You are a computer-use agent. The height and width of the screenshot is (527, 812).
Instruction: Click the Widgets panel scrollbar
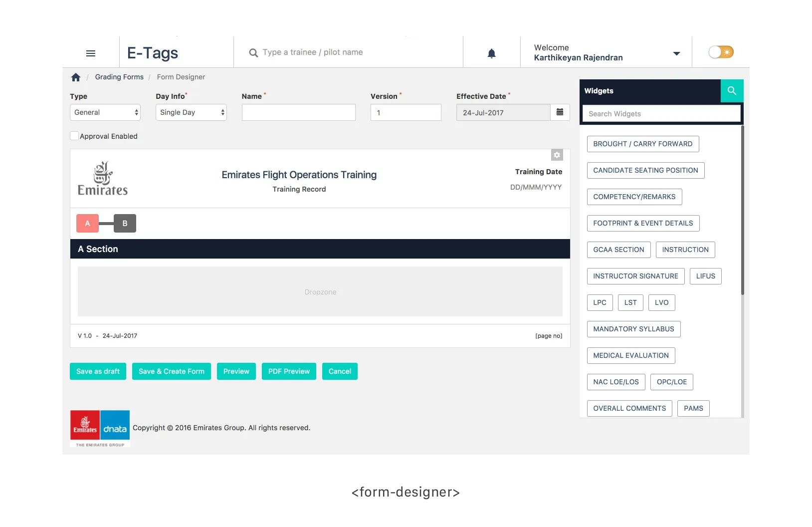coord(742,210)
